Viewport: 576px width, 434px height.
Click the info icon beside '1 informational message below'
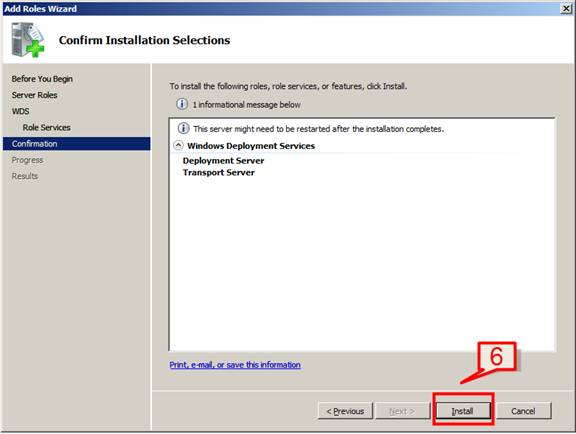click(x=182, y=104)
